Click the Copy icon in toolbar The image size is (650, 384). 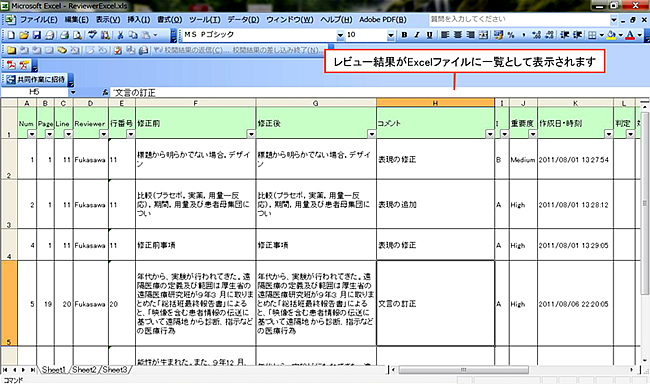[133, 35]
